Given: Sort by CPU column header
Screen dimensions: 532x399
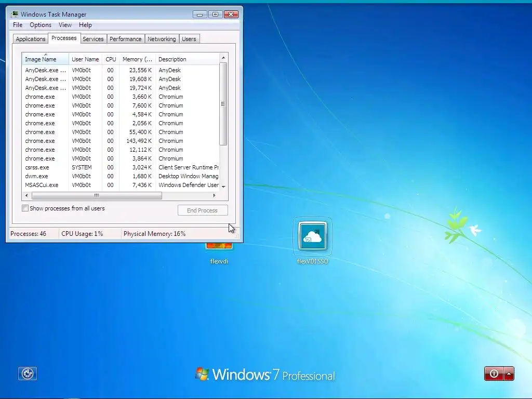Looking at the screenshot, I should point(111,59).
